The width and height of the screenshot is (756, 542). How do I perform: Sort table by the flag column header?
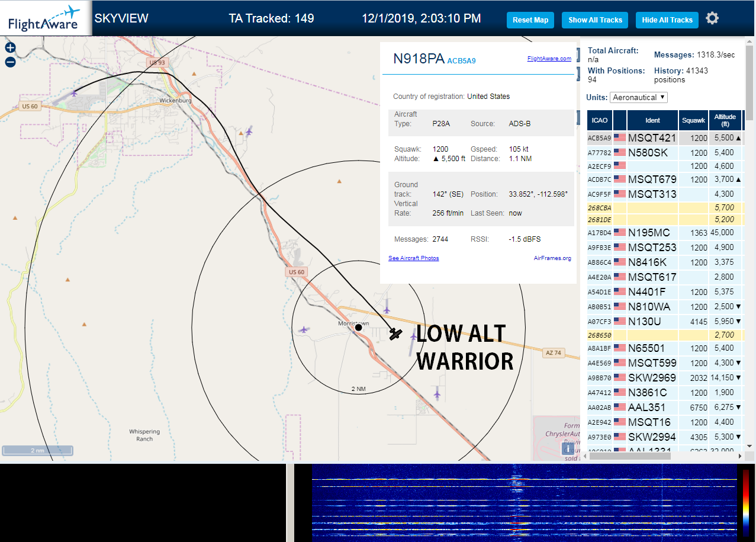[x=620, y=120]
